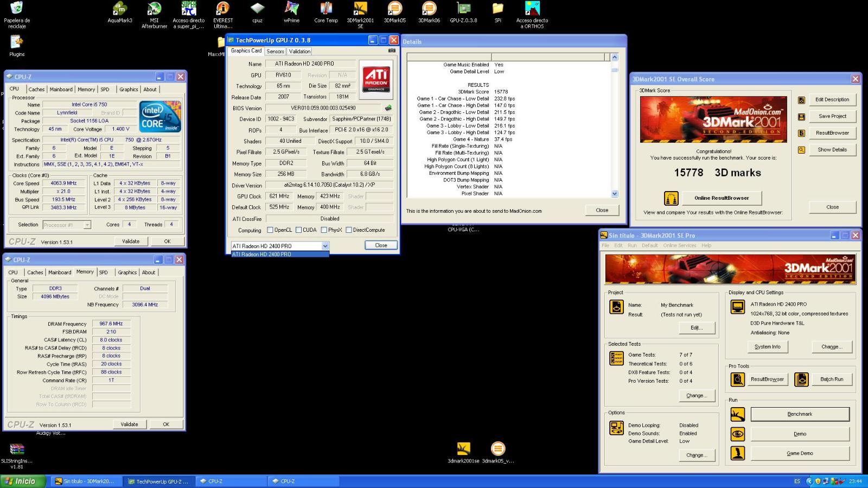Click the GPU-Z screenshot camera icon

(x=392, y=50)
